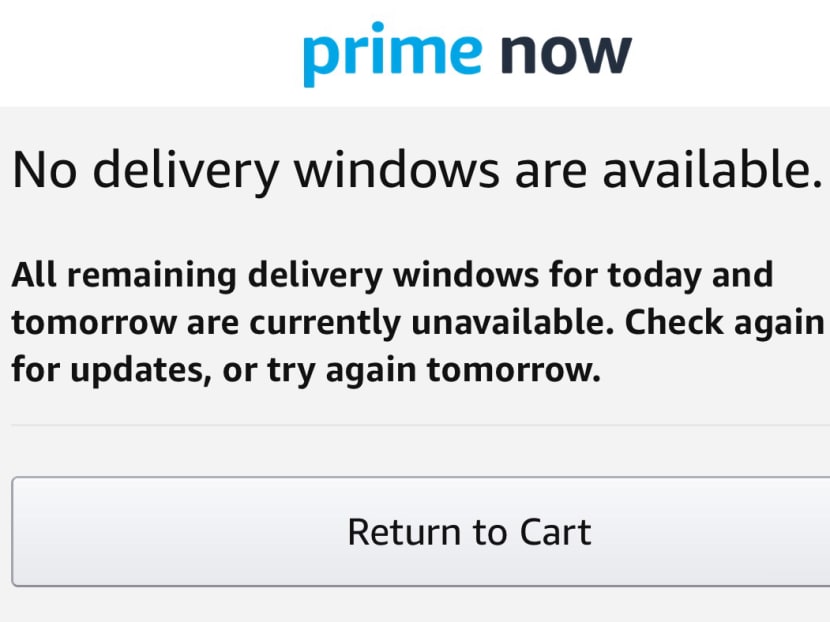Select the Return to Cart label text
The width and height of the screenshot is (830, 622).
point(469,531)
